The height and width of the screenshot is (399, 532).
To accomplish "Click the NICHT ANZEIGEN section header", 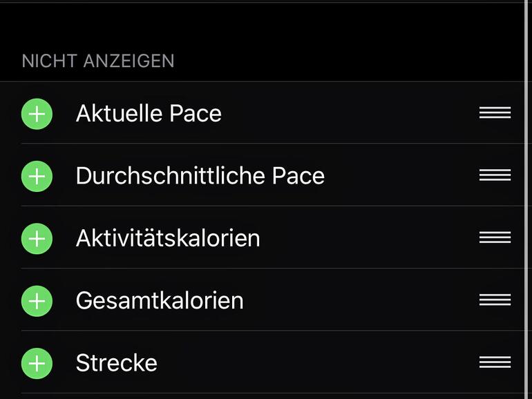I will pos(98,61).
